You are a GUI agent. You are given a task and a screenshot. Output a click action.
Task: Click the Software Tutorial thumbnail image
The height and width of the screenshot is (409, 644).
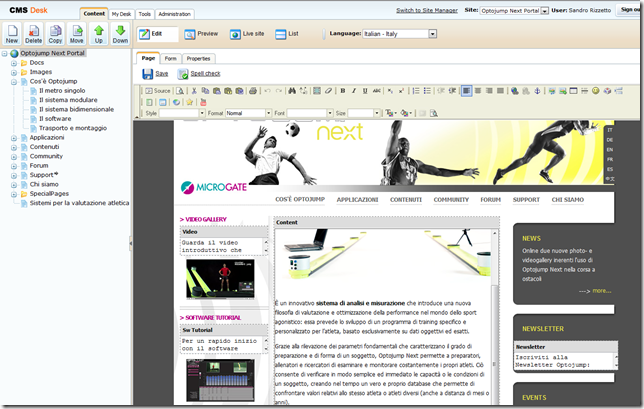(x=220, y=380)
